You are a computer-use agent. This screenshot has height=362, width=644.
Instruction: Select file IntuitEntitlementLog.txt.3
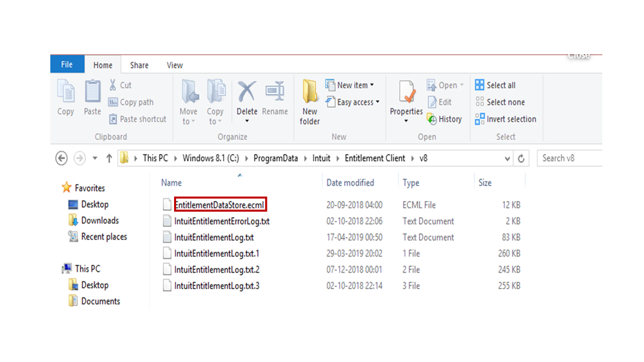(x=217, y=285)
